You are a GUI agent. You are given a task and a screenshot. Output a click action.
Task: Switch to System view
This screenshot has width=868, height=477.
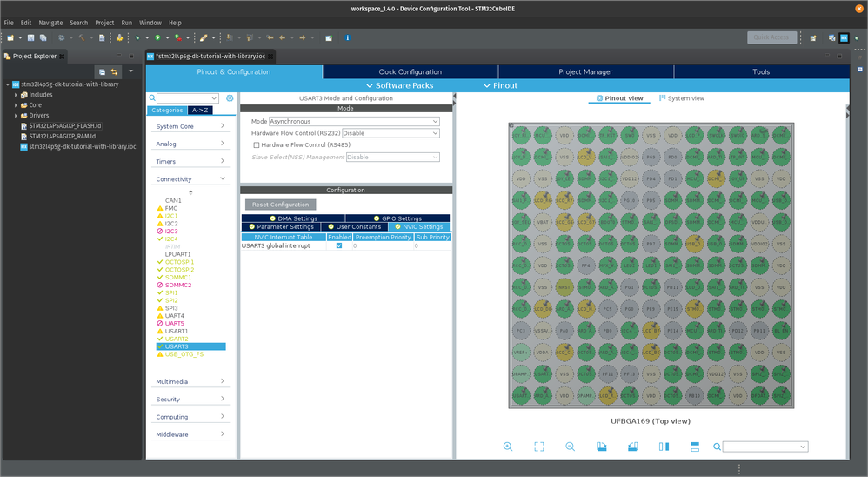[682, 98]
